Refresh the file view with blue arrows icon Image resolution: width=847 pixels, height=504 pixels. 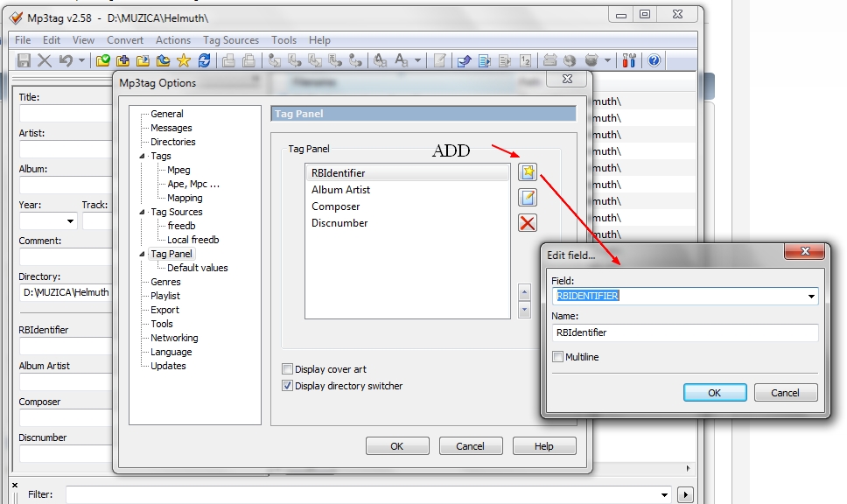pos(204,60)
